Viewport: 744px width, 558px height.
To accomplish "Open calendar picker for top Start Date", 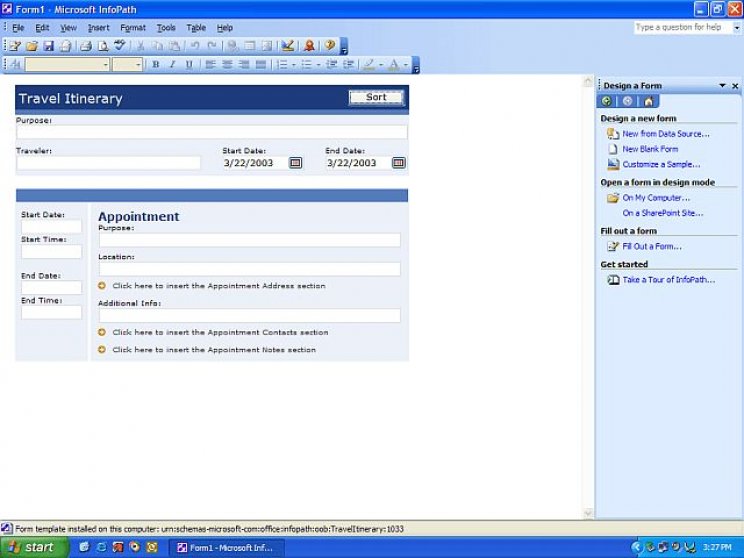I will click(x=296, y=163).
